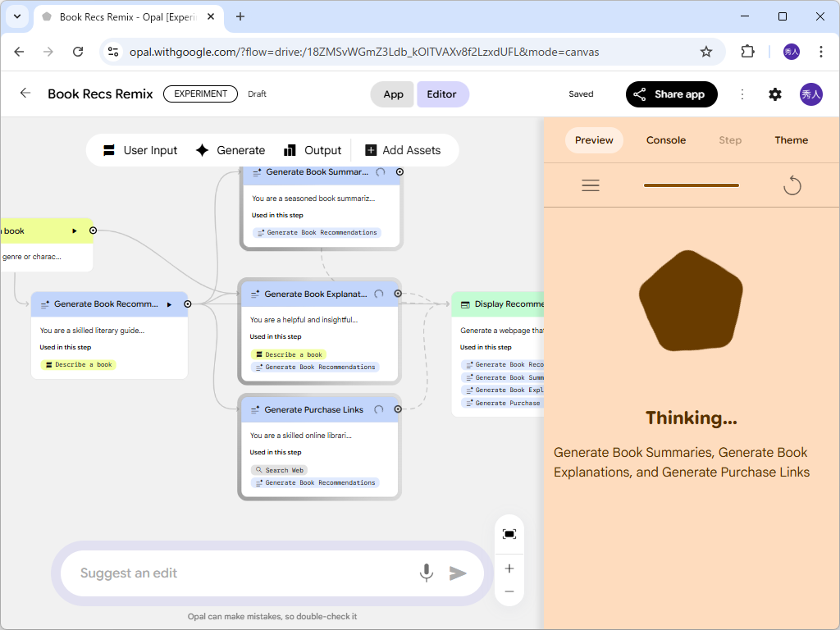Click Generate Book Recommendations chip in Summaries node

317,232
